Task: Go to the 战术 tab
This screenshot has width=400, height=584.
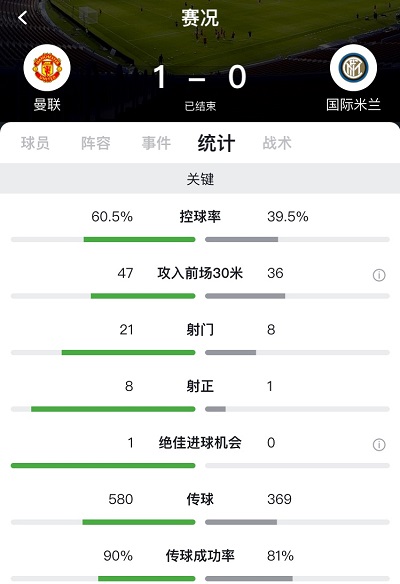Action: [x=277, y=143]
